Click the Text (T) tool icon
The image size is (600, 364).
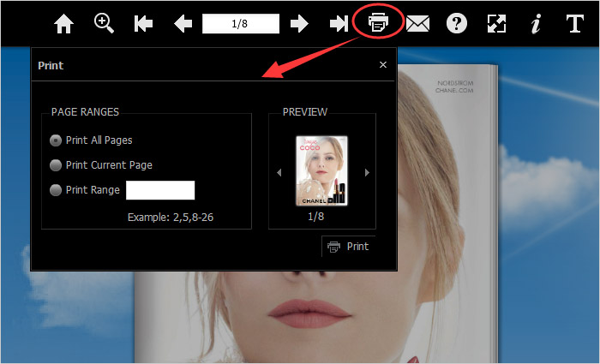[x=575, y=24]
